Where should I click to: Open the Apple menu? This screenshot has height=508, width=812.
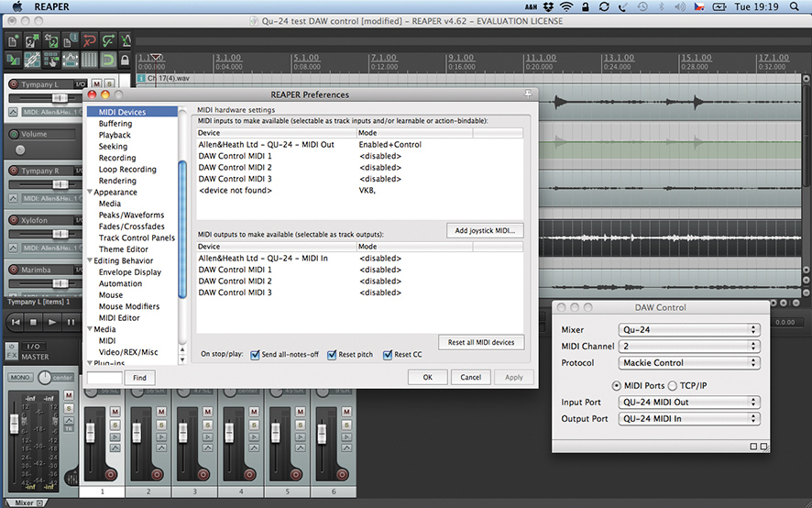17,6
